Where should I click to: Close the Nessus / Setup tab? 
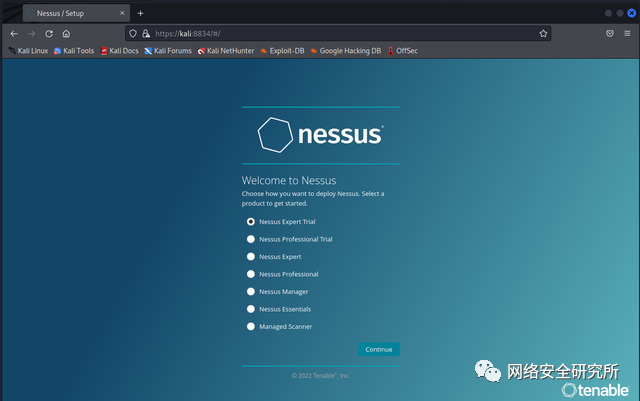[x=122, y=13]
